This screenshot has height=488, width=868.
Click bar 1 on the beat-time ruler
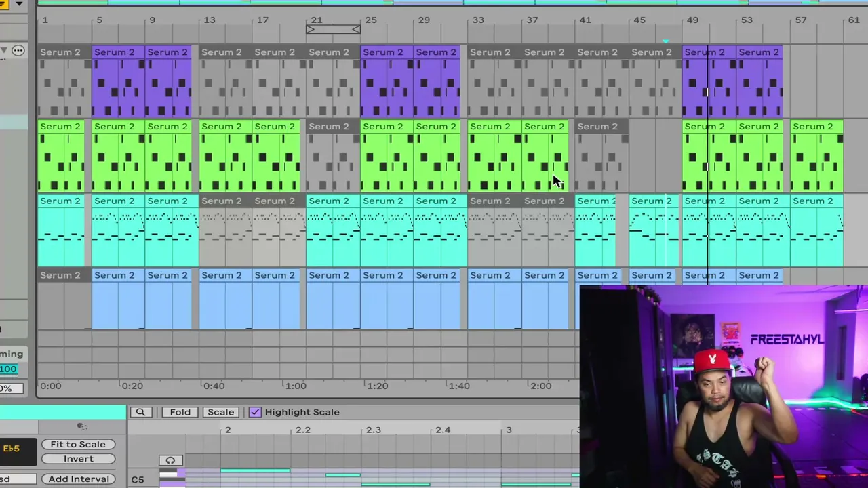coord(45,20)
